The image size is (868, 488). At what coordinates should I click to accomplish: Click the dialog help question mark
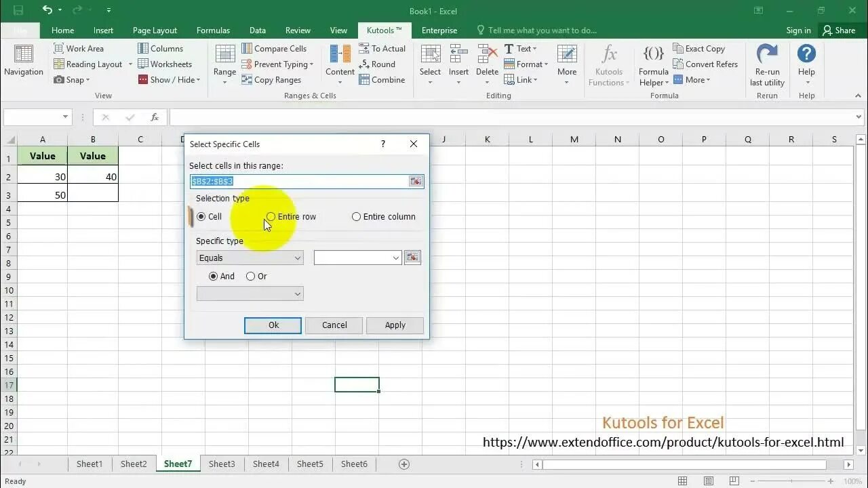click(383, 144)
